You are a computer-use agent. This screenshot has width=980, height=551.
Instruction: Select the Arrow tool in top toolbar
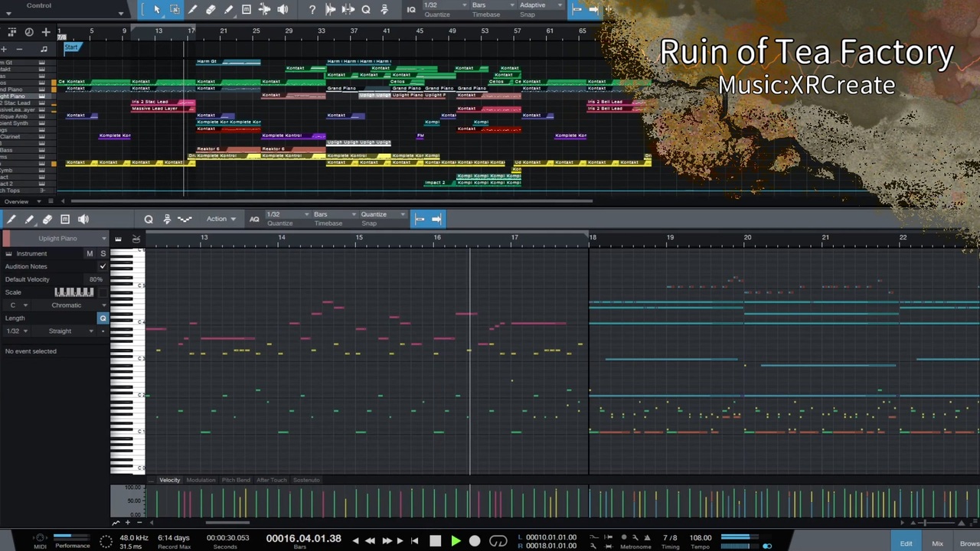tap(157, 9)
